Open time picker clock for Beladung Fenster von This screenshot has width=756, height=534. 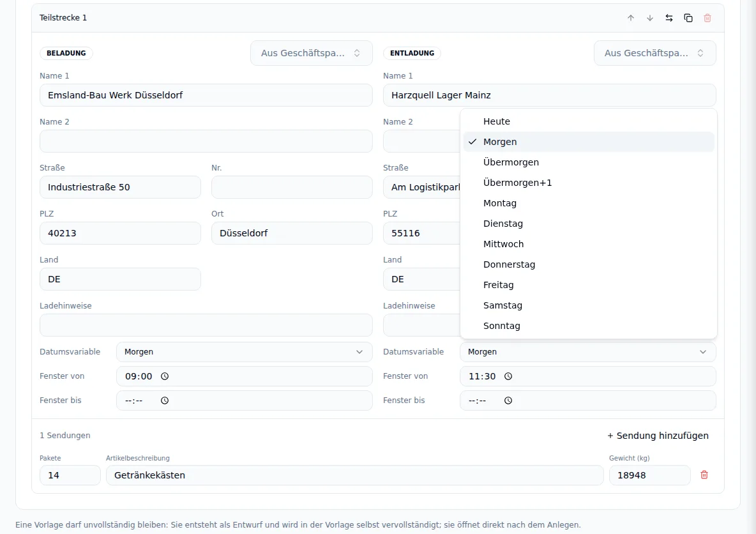pos(165,376)
